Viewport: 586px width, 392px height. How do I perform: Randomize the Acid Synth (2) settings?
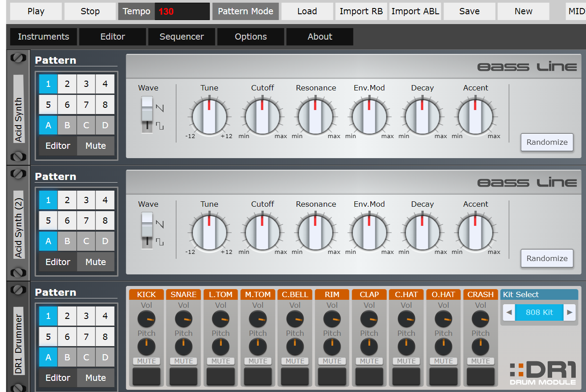547,258
